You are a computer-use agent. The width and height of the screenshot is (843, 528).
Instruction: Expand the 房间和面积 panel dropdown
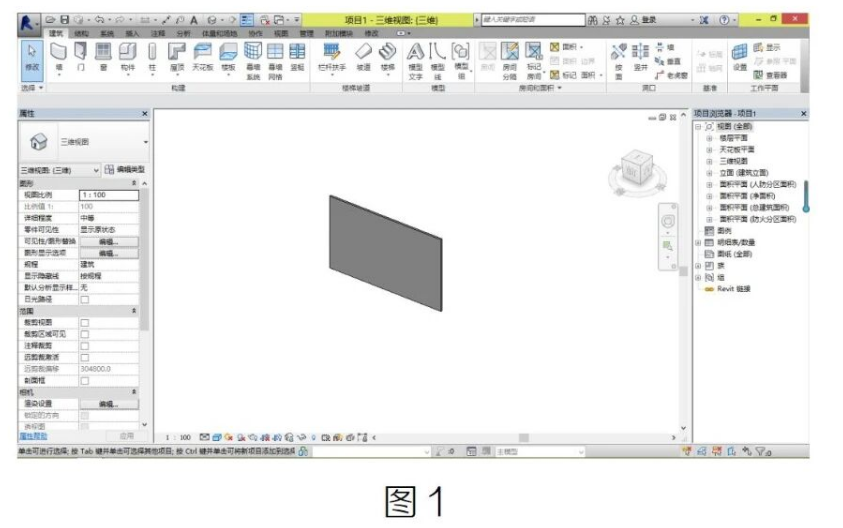[540, 88]
